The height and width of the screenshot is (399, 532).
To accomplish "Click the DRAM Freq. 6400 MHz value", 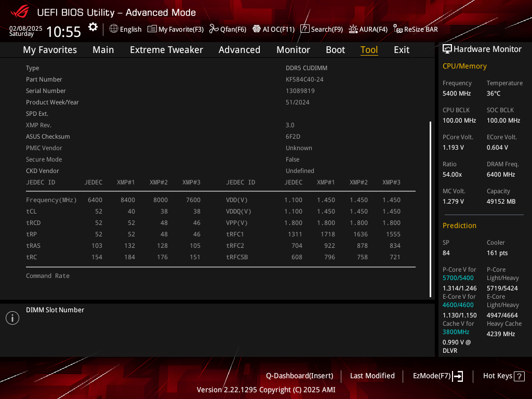I will 501,175.
